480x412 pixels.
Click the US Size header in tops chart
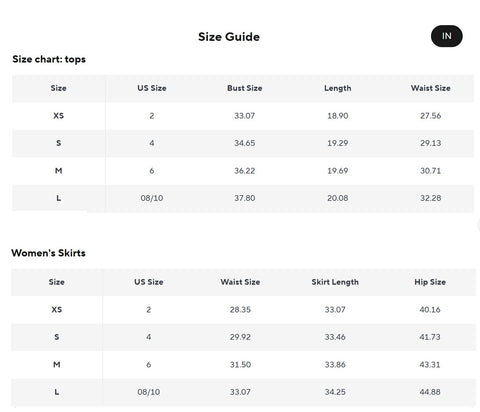[152, 88]
